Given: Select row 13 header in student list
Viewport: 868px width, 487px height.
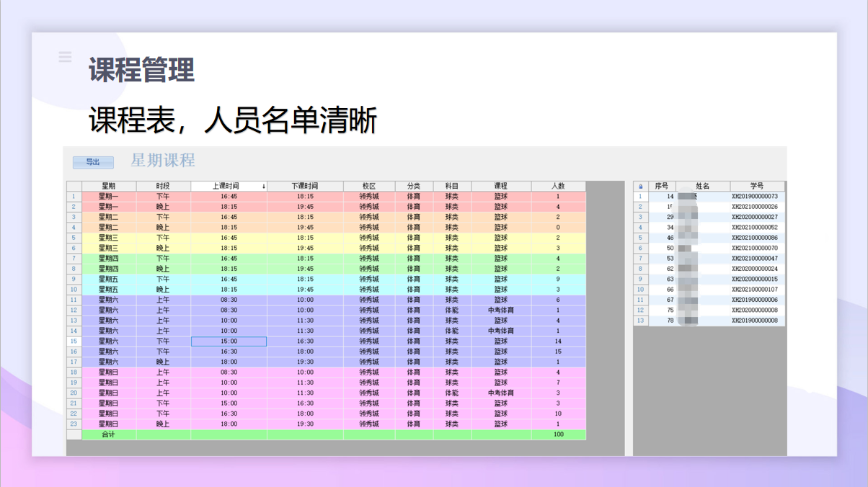Looking at the screenshot, I should coord(640,321).
